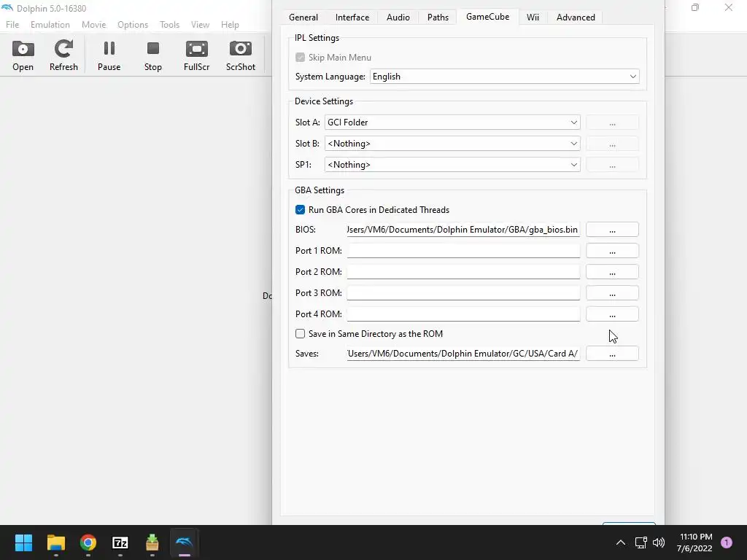The image size is (747, 560).
Task: Expand the Slot B dropdown
Action: click(x=452, y=144)
